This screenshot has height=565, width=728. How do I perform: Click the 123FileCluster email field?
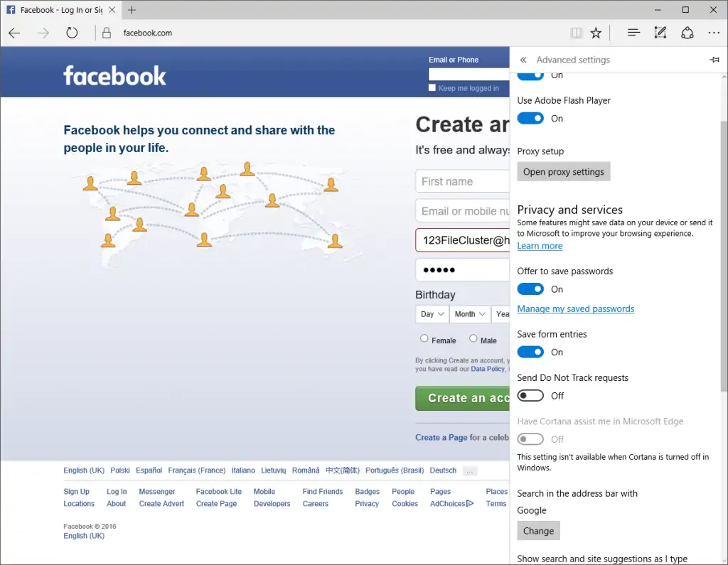pyautogui.click(x=462, y=240)
